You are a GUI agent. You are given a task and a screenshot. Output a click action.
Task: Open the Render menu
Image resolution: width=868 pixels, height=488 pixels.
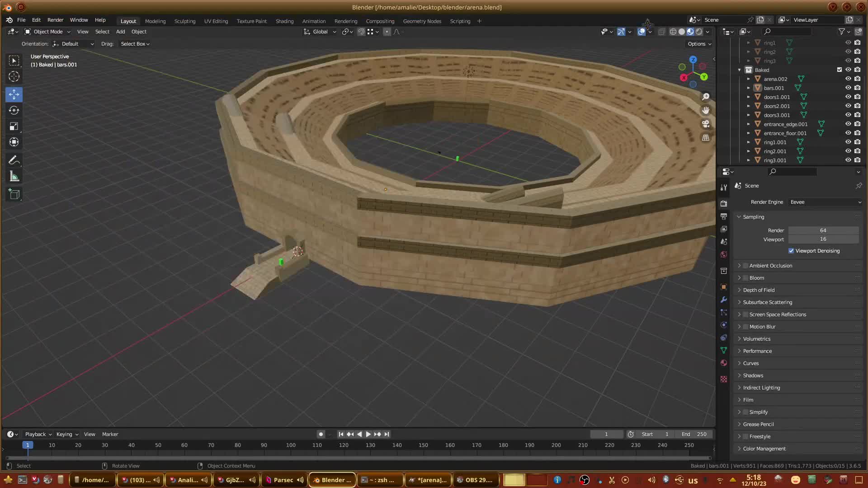click(55, 20)
